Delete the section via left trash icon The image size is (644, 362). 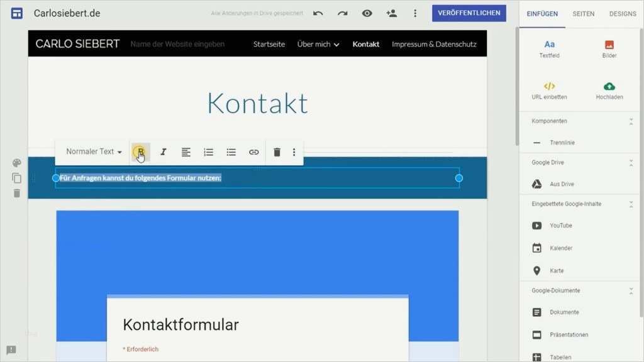17,194
